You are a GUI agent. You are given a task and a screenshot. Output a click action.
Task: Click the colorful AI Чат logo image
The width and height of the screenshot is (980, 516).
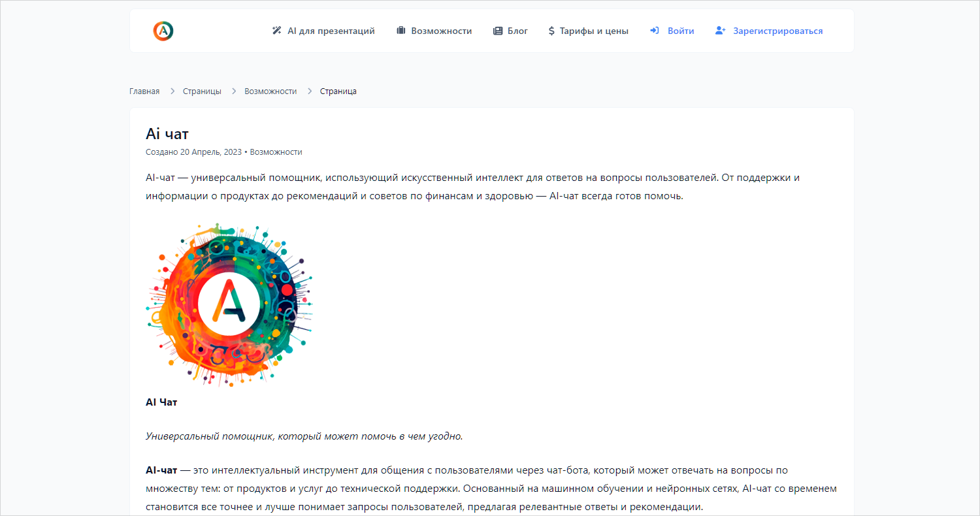230,304
